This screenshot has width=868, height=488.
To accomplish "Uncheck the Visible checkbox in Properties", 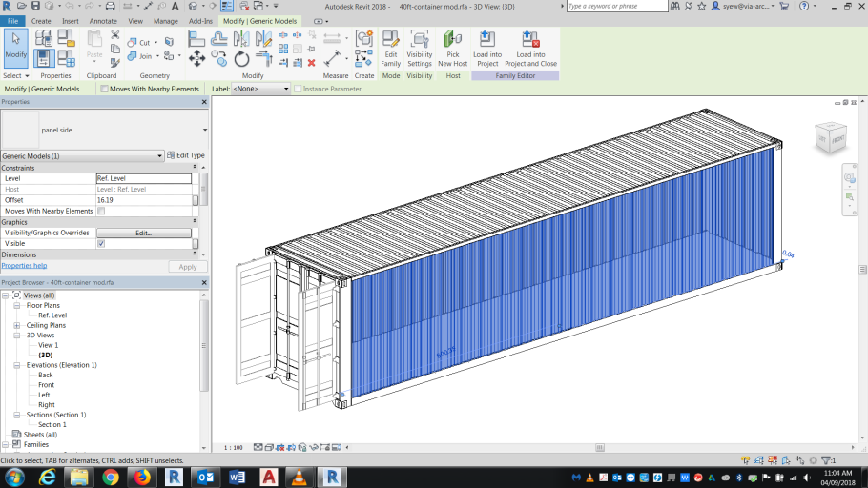I will point(101,243).
